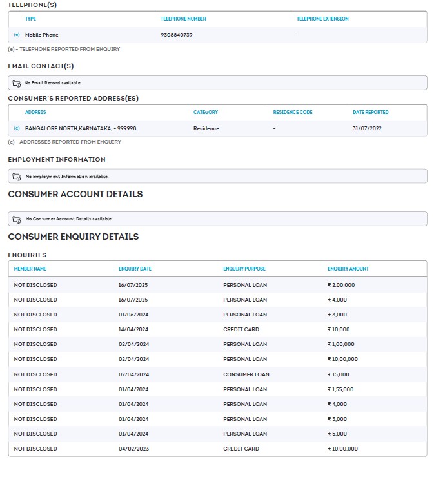Click the (e) marker beside Mobile Phone
This screenshot has height=504, width=443.
[17, 35]
